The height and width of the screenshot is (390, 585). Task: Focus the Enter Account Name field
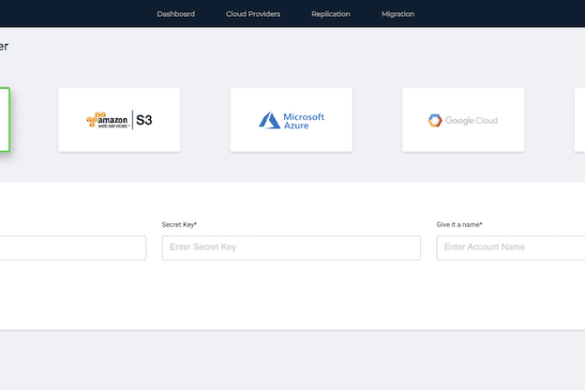511,247
